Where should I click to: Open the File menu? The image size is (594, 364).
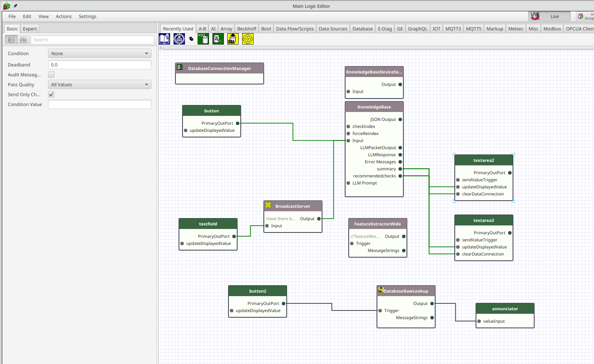(x=12, y=16)
